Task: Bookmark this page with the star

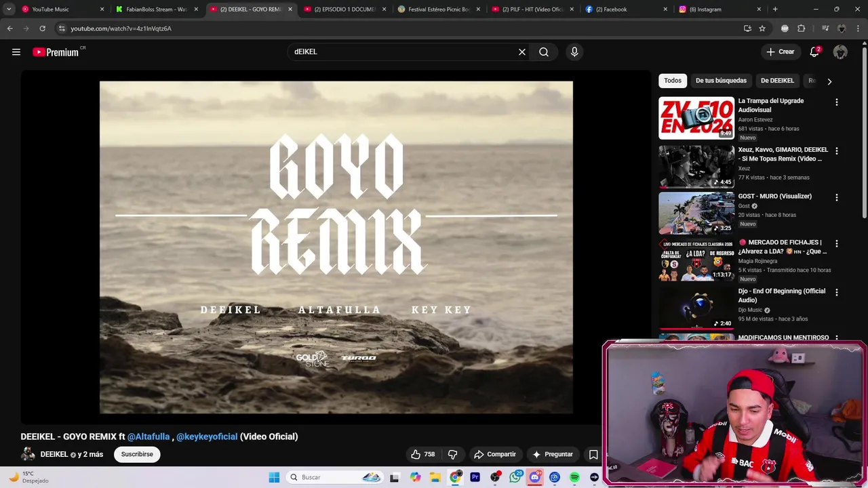Action: (x=762, y=28)
